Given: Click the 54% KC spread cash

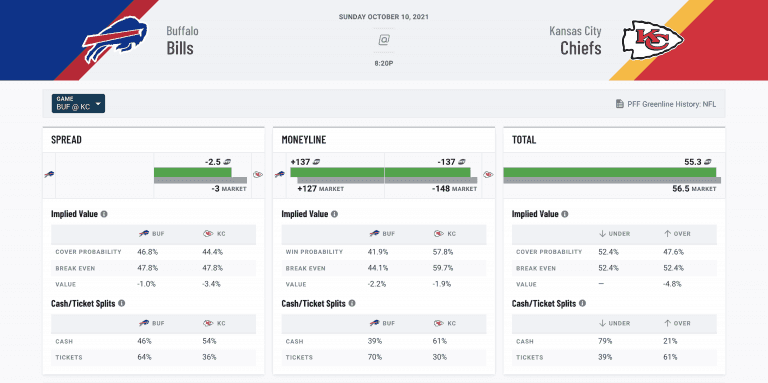Looking at the screenshot, I should pyautogui.click(x=209, y=341).
